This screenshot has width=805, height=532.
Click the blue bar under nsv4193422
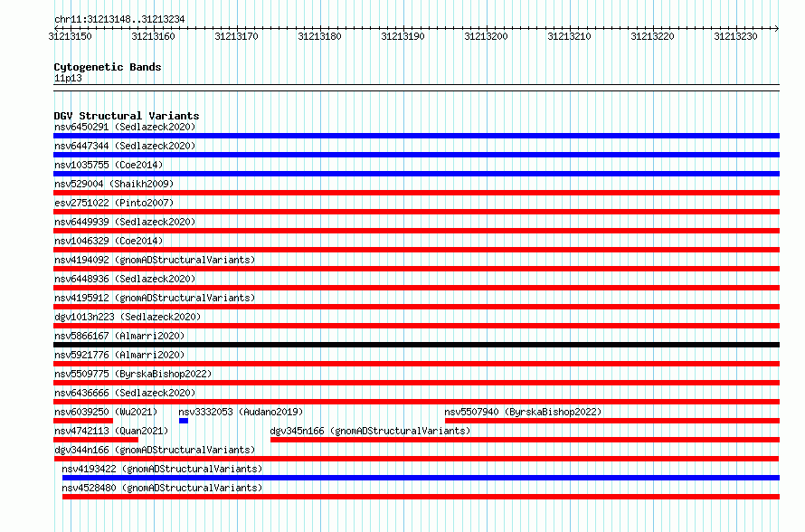click(421, 478)
